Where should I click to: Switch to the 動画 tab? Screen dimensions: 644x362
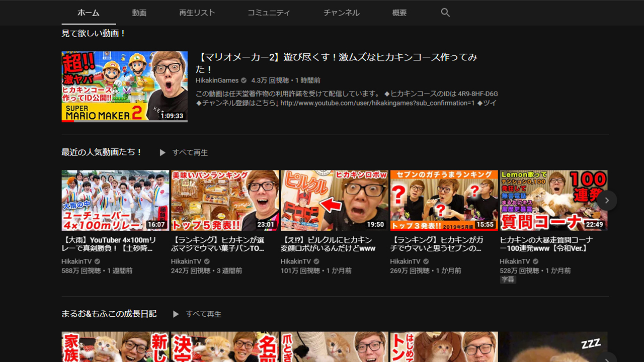[x=139, y=13]
